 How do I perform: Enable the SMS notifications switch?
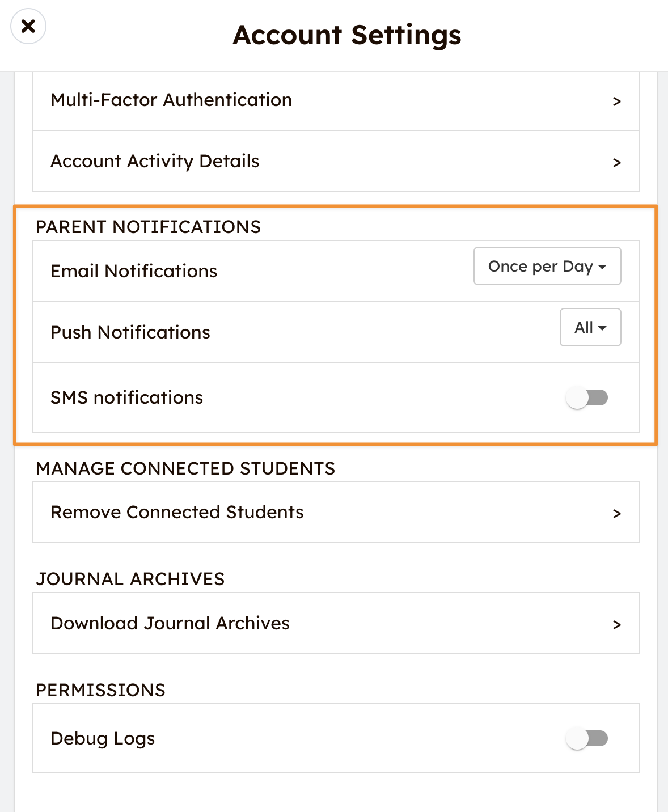[x=587, y=397]
